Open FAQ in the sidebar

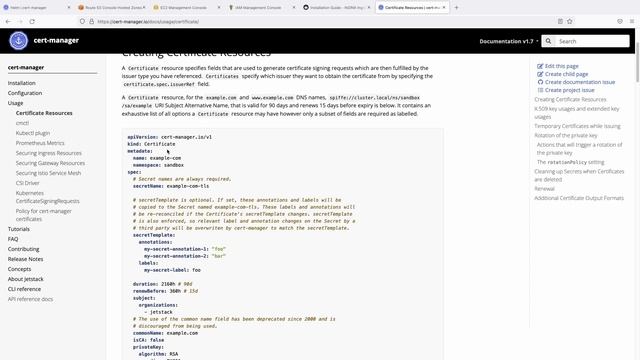tap(13, 239)
